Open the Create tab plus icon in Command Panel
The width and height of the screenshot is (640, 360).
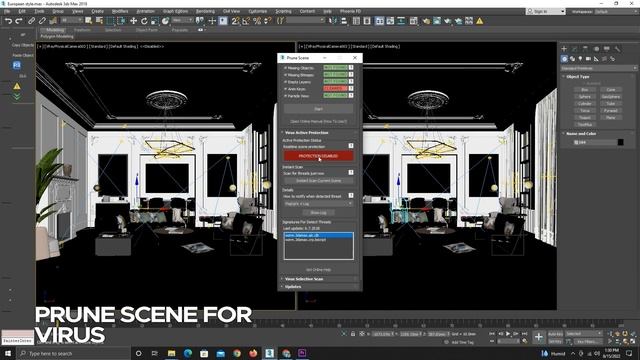tap(564, 49)
